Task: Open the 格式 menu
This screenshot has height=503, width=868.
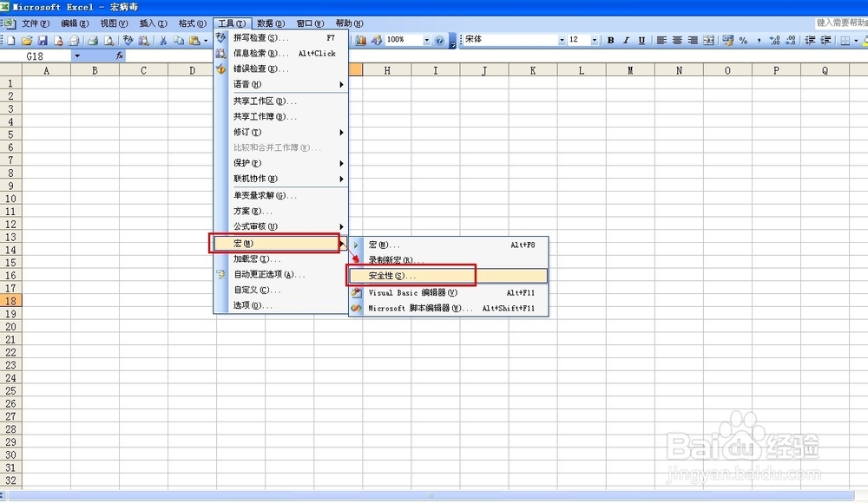Action: pyautogui.click(x=192, y=23)
